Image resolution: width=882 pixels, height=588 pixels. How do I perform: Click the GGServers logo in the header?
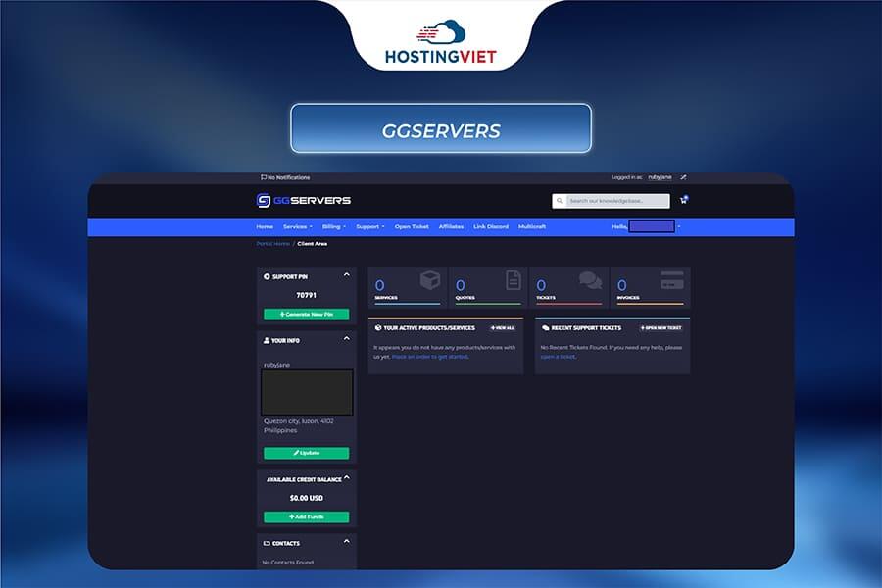click(304, 201)
